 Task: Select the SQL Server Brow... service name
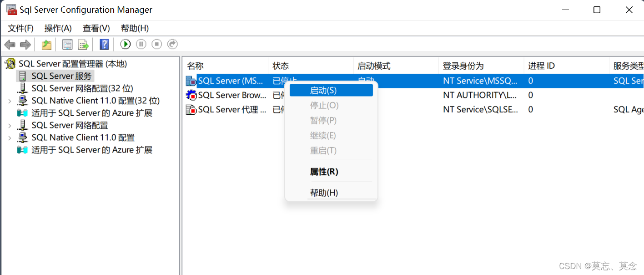point(232,95)
